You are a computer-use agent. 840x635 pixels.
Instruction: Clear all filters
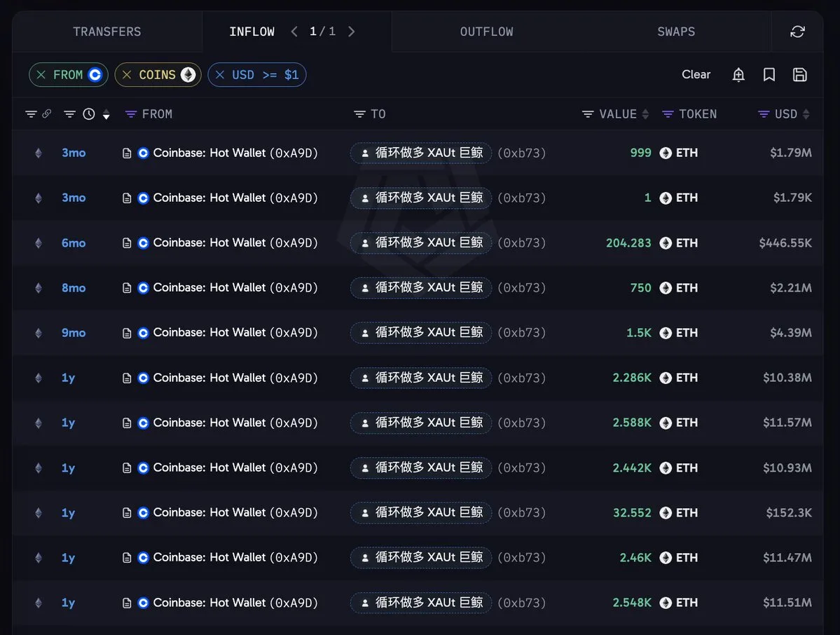tap(696, 74)
